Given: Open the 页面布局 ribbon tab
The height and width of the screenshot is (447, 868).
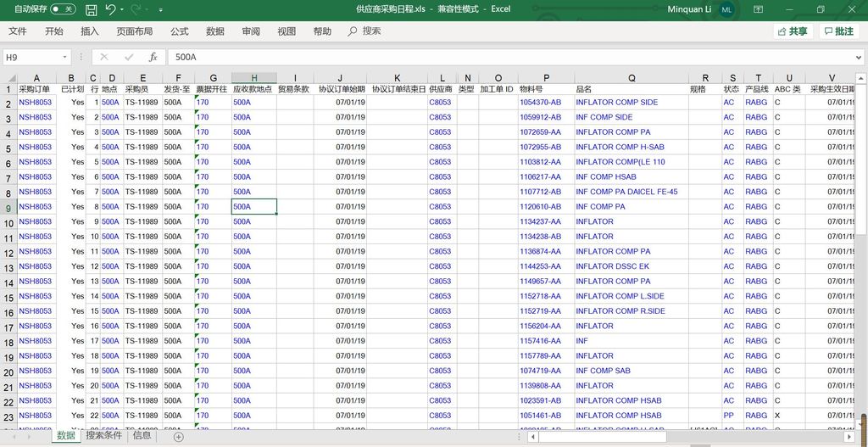Looking at the screenshot, I should (134, 31).
